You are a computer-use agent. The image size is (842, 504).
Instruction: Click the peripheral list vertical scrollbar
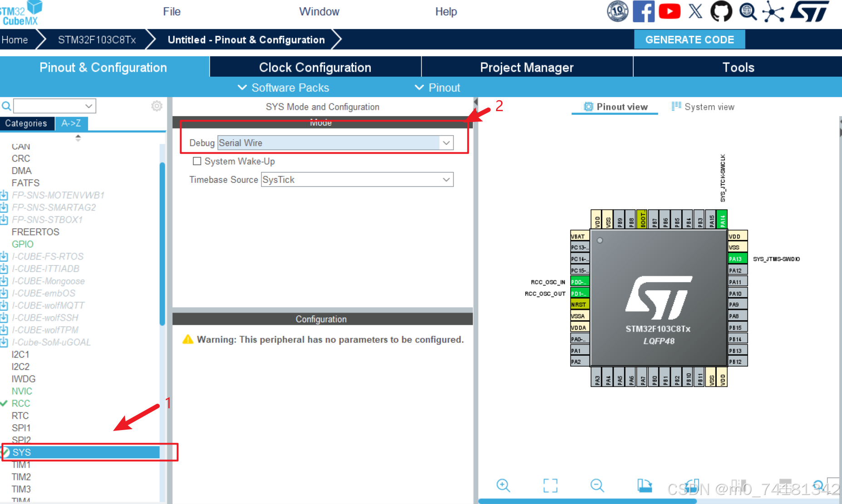tap(162, 244)
